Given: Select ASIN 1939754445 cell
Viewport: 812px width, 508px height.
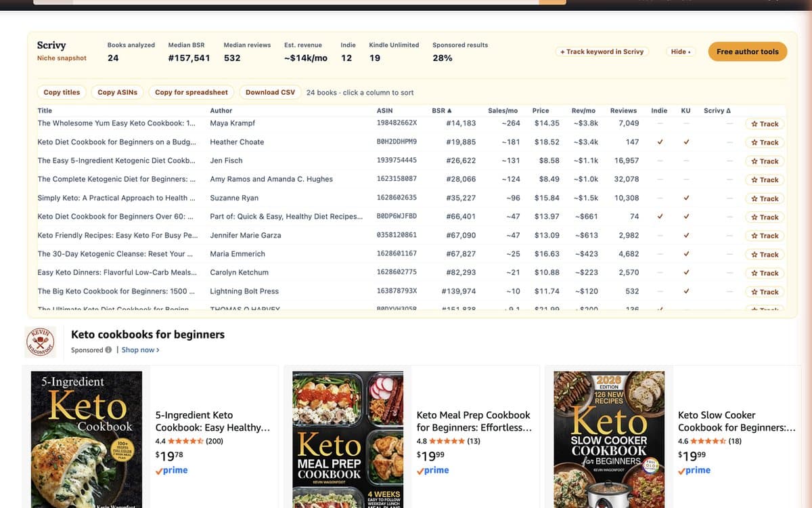Looking at the screenshot, I should [397, 161].
